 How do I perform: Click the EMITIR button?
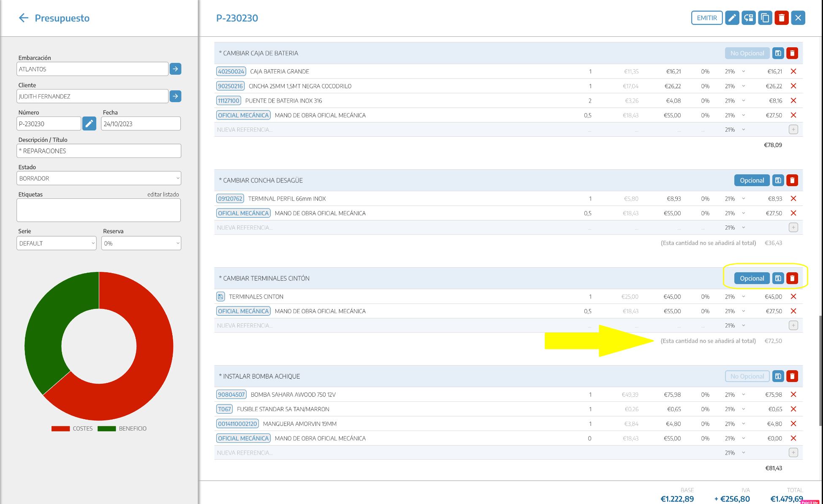click(x=706, y=18)
